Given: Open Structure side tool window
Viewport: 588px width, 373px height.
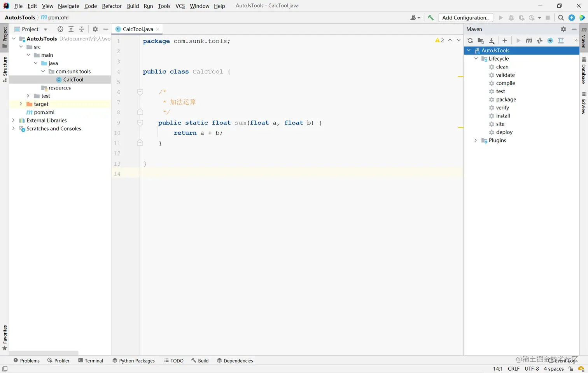Looking at the screenshot, I should tap(5, 69).
